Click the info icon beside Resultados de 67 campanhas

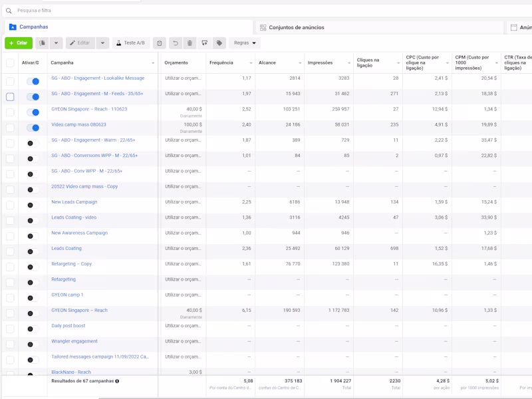(x=117, y=381)
